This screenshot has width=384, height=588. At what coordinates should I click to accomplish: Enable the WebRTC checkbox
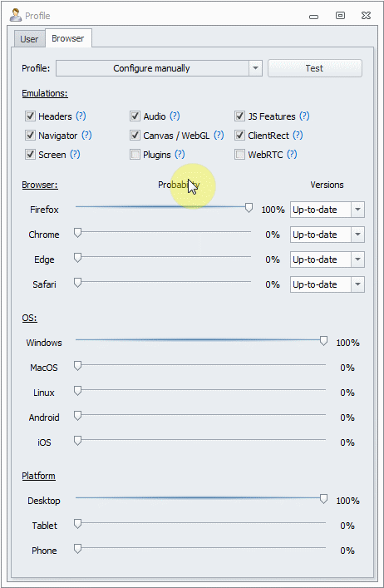point(239,155)
